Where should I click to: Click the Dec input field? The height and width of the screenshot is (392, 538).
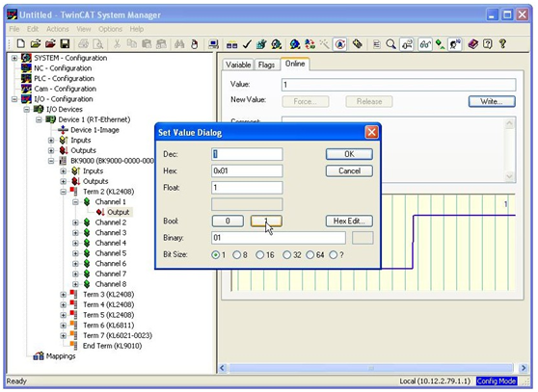click(247, 154)
